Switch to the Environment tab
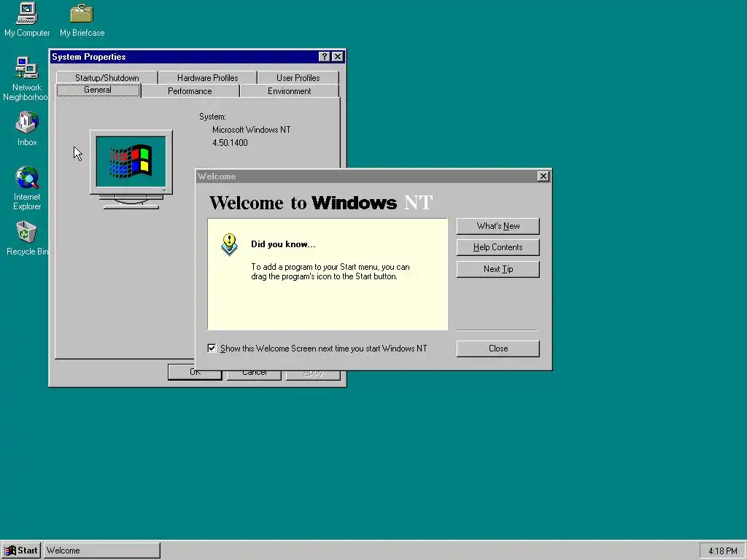Screen dimensions: 747x560 [289, 91]
